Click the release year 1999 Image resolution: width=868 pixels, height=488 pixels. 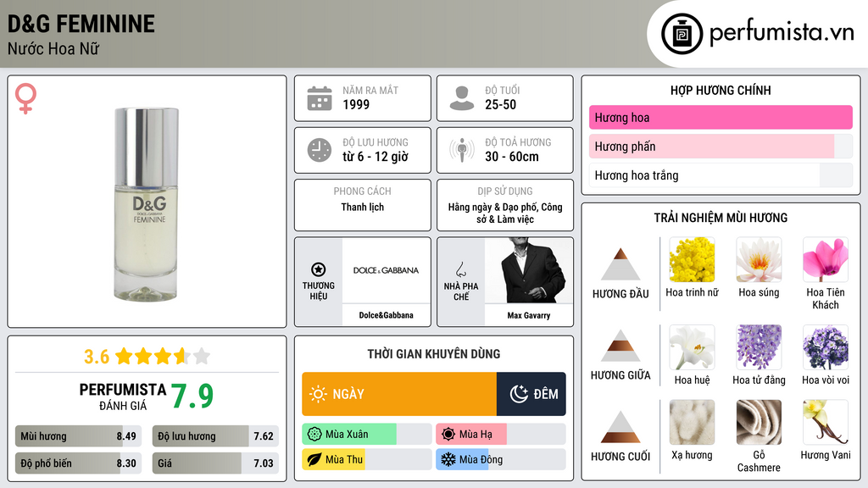(x=356, y=104)
